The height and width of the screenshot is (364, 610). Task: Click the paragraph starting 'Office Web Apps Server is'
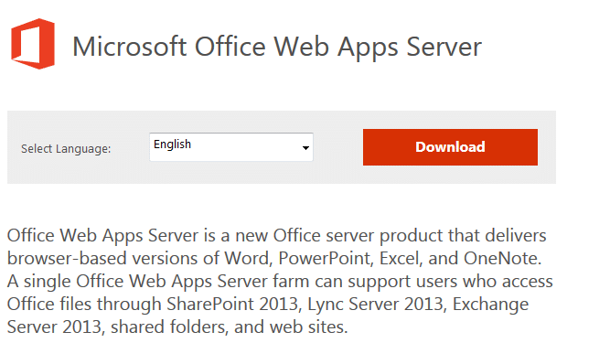pos(280,281)
